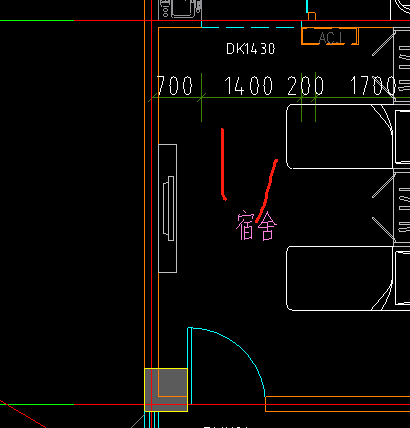Select the DK1430 opening label

click(x=250, y=49)
